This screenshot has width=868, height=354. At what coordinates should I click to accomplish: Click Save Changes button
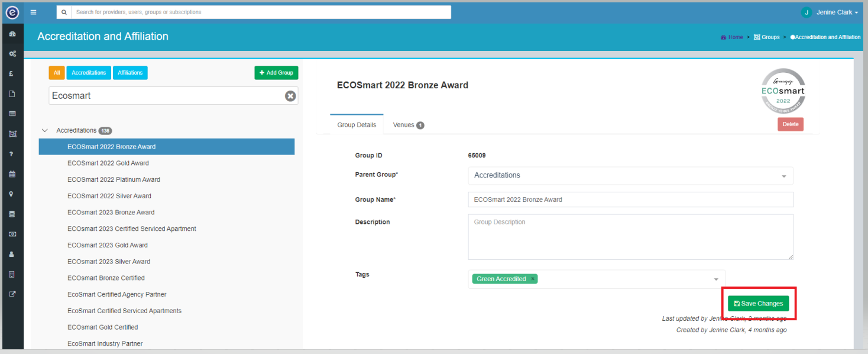(x=758, y=304)
